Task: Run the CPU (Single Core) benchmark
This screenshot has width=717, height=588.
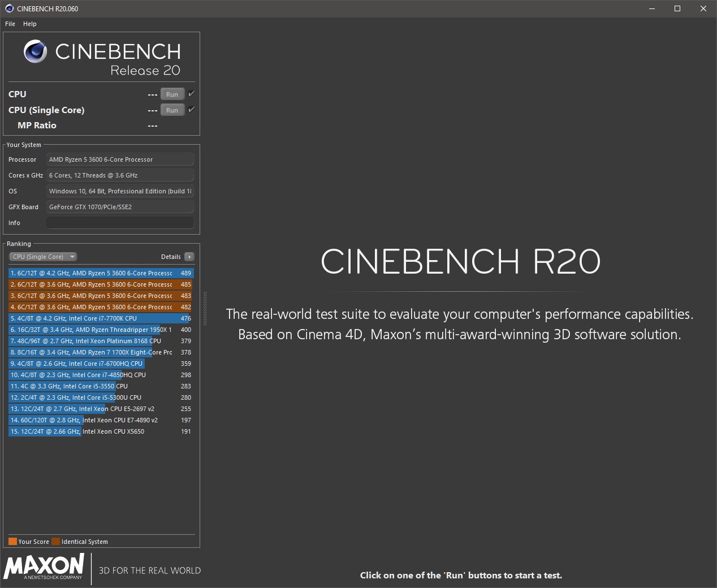Action: click(172, 110)
